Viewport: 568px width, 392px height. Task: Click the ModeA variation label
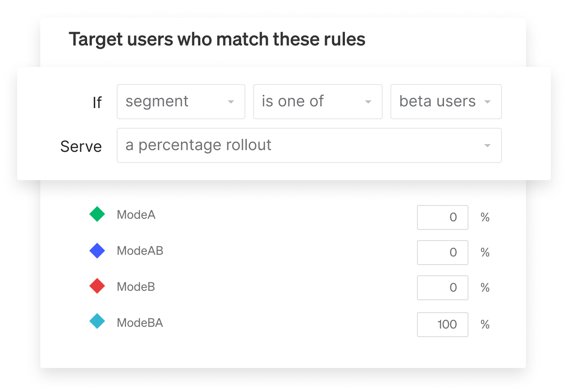pos(136,214)
